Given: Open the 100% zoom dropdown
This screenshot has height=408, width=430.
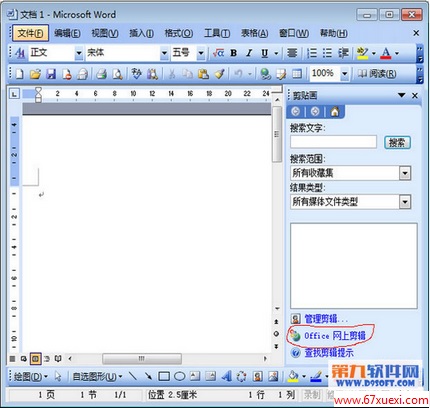Looking at the screenshot, I should [344, 74].
